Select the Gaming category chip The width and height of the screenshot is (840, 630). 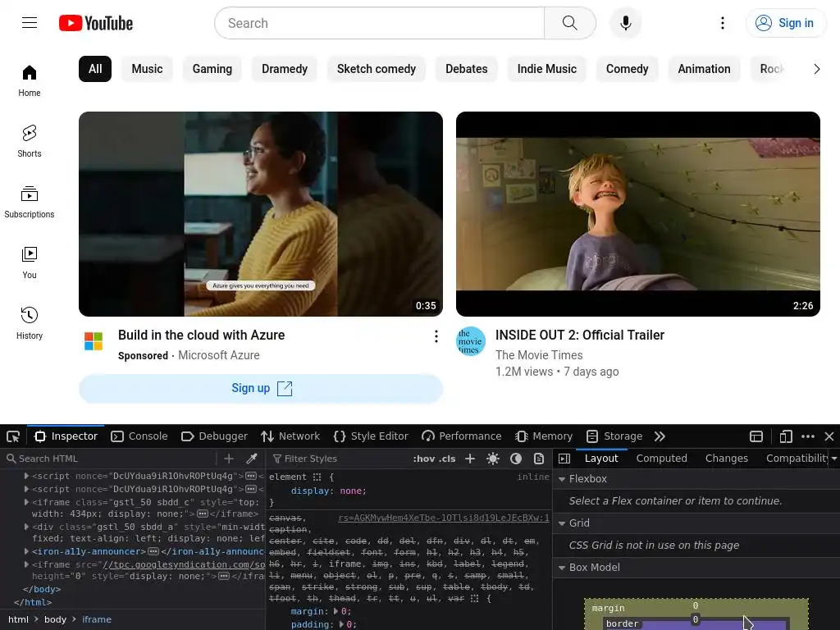click(212, 69)
